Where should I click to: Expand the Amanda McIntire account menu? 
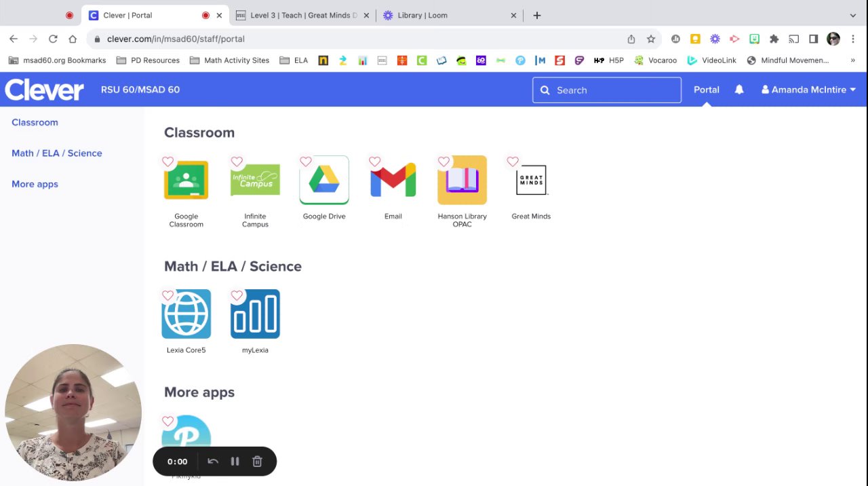pyautogui.click(x=808, y=90)
